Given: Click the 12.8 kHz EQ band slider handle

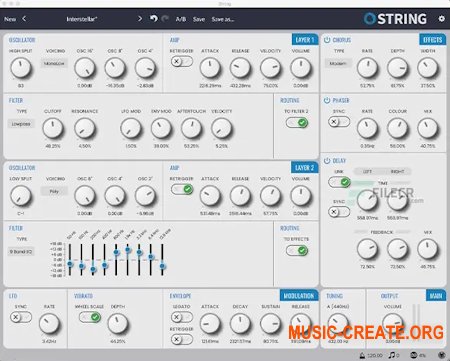Looking at the screenshot, I should point(162,266).
